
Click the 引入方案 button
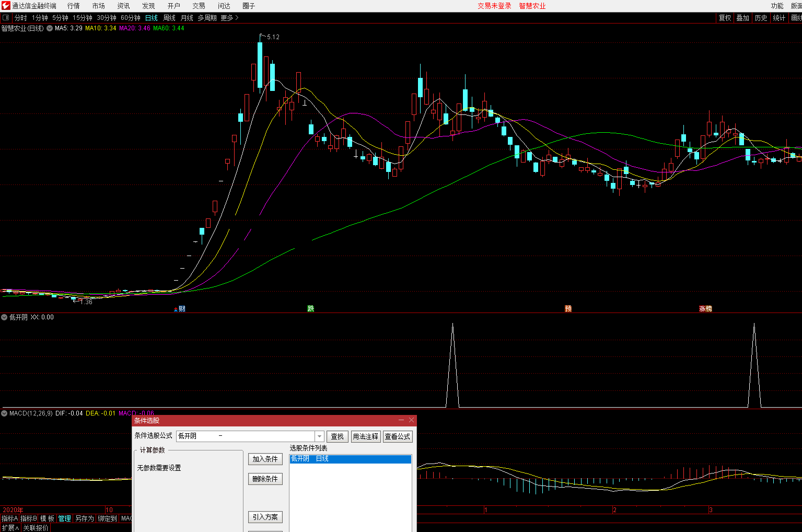point(265,517)
